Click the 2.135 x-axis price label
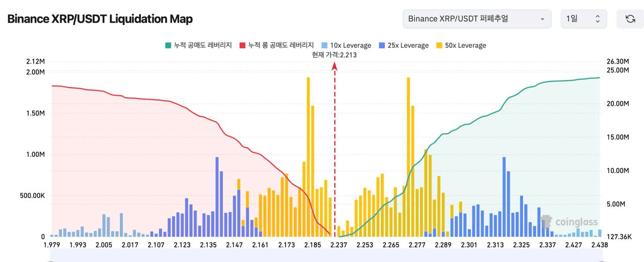 pyautogui.click(x=208, y=245)
